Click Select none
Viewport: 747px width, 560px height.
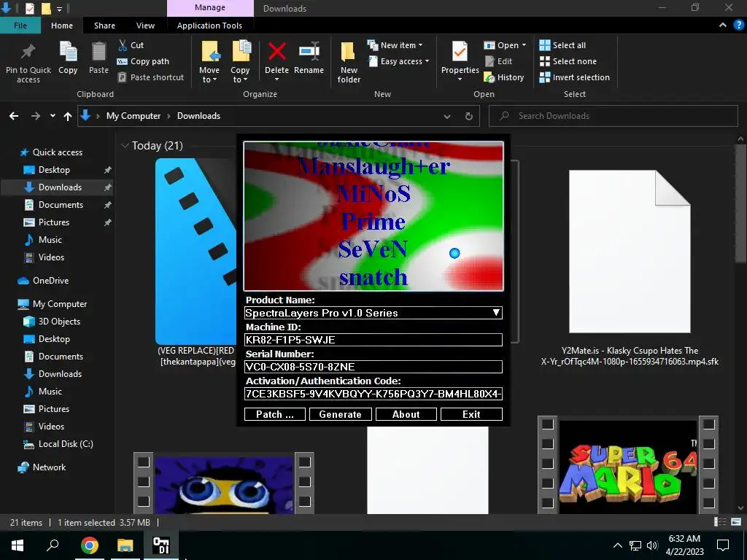pyautogui.click(x=568, y=61)
